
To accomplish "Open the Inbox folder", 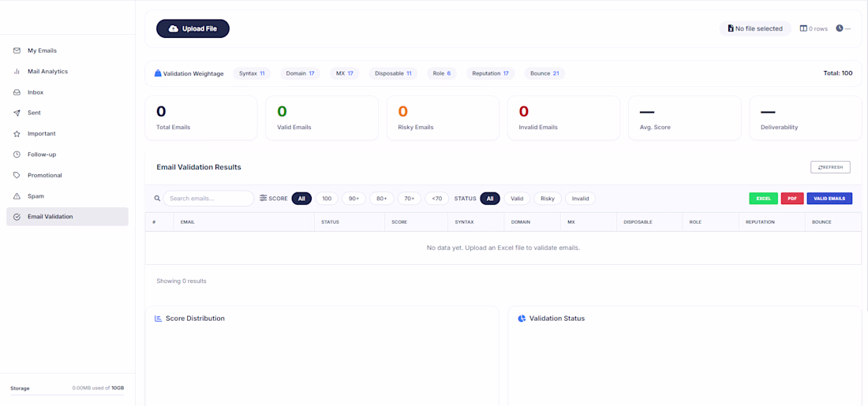I will coord(68,92).
